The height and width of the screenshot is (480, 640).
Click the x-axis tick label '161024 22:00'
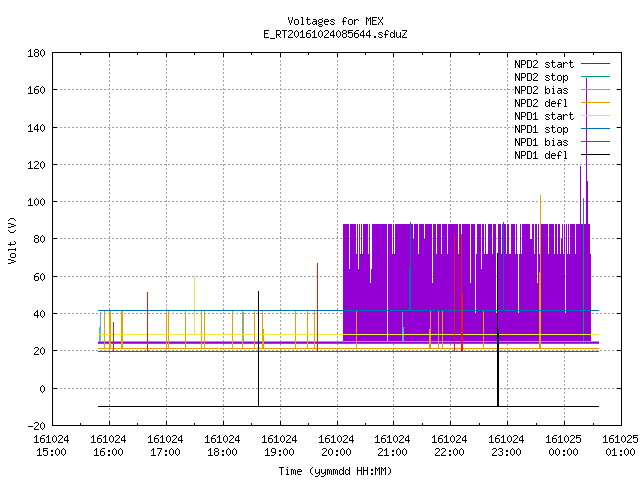tap(449, 446)
